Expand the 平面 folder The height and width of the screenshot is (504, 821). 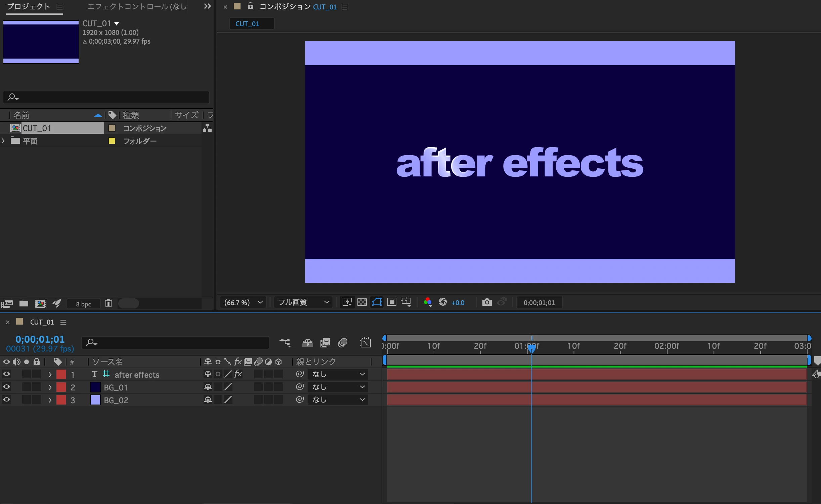[3, 141]
